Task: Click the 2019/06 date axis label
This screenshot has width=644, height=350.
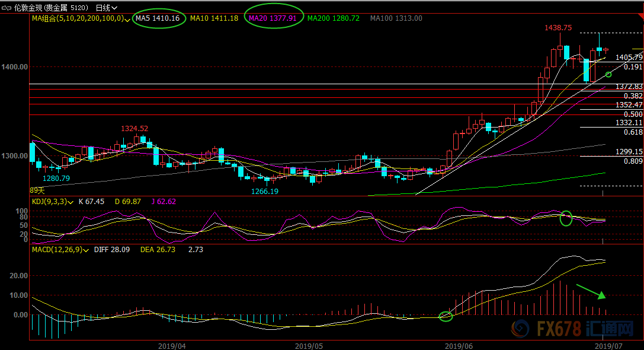Action: click(459, 346)
